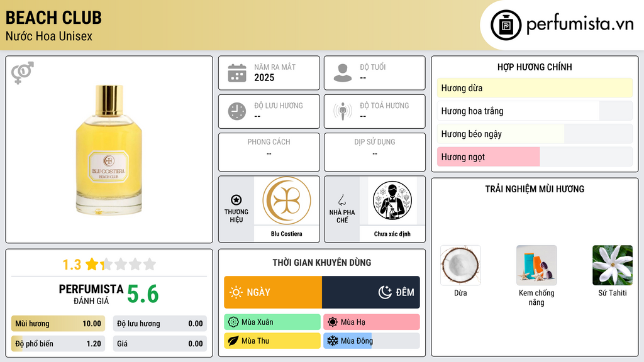Viewport: 644px width, 362px height.
Task: Click the BEACH CLUB title text
Action: (x=53, y=18)
